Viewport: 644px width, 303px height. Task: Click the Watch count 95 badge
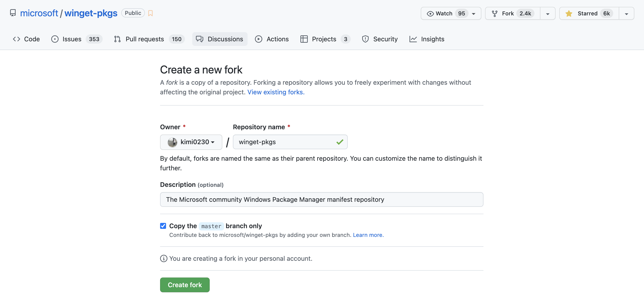(x=461, y=14)
